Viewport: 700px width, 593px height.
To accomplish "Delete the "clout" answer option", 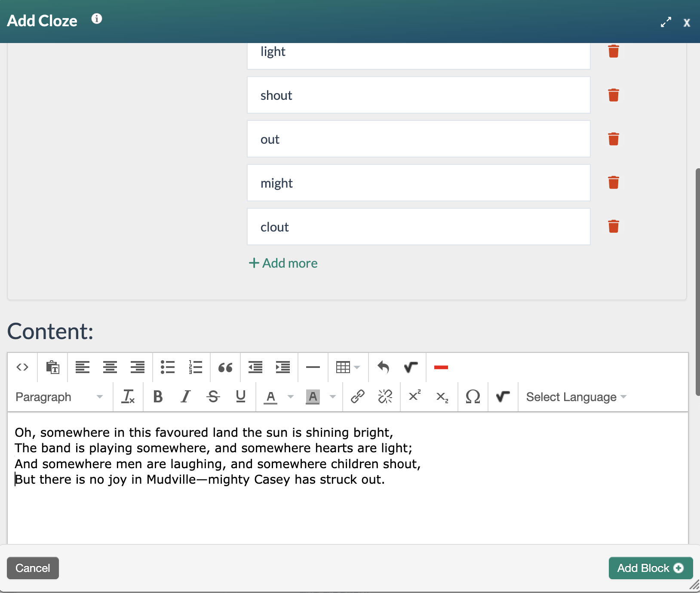I will tap(614, 226).
